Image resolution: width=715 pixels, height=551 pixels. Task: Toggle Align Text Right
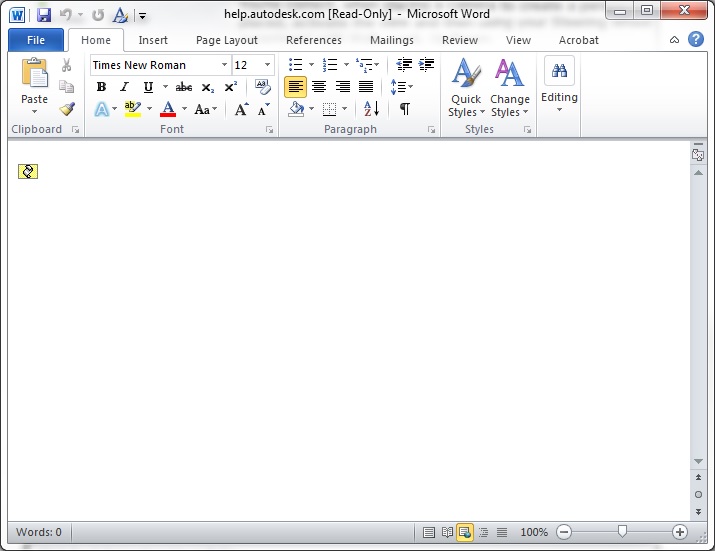(343, 87)
